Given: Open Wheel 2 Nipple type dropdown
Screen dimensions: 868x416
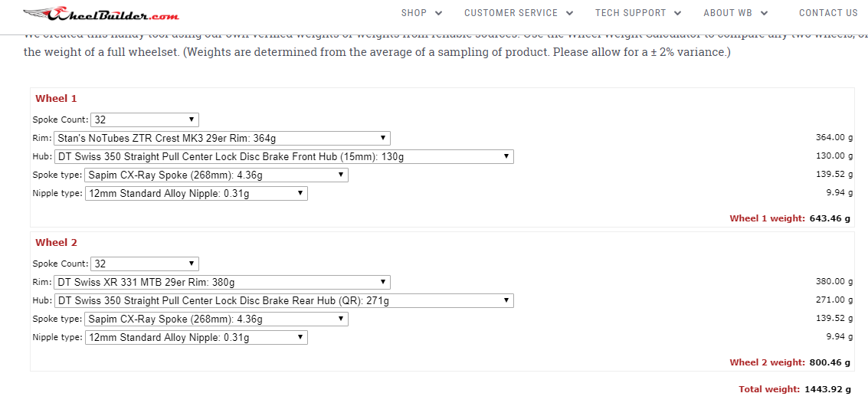Looking at the screenshot, I should click(196, 337).
